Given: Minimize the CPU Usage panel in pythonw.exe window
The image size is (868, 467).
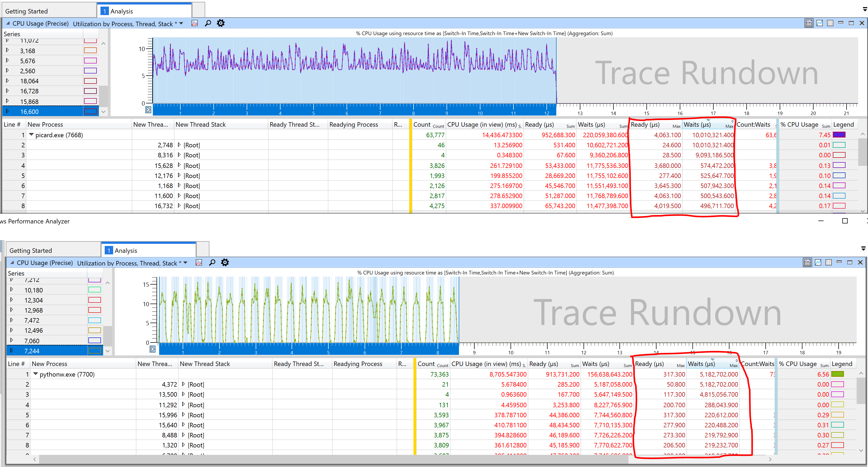Looking at the screenshot, I should 839,262.
